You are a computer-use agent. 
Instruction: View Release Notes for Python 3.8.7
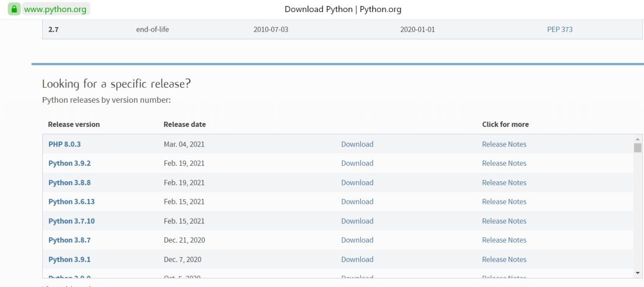[504, 240]
